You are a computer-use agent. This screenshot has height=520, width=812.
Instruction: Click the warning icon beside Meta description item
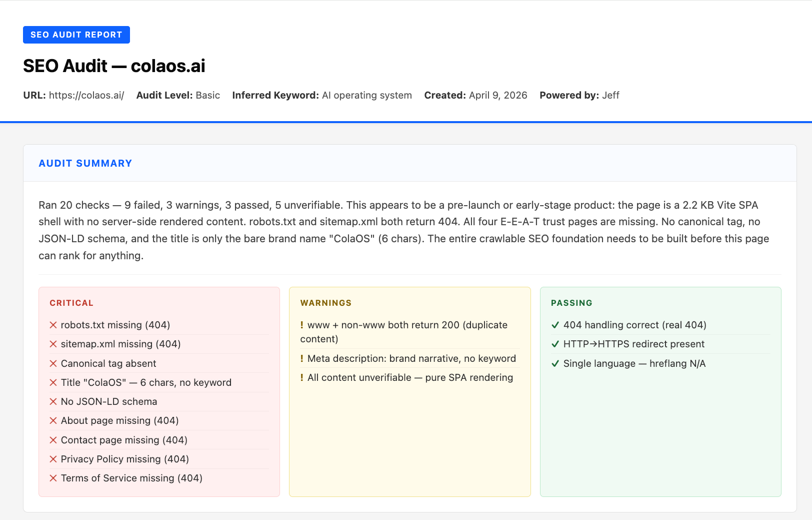(x=302, y=358)
